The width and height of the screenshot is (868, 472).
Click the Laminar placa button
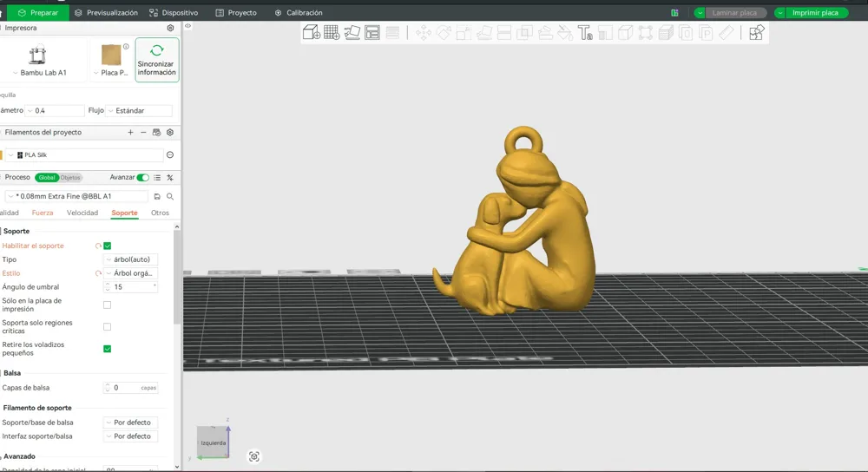(x=736, y=13)
